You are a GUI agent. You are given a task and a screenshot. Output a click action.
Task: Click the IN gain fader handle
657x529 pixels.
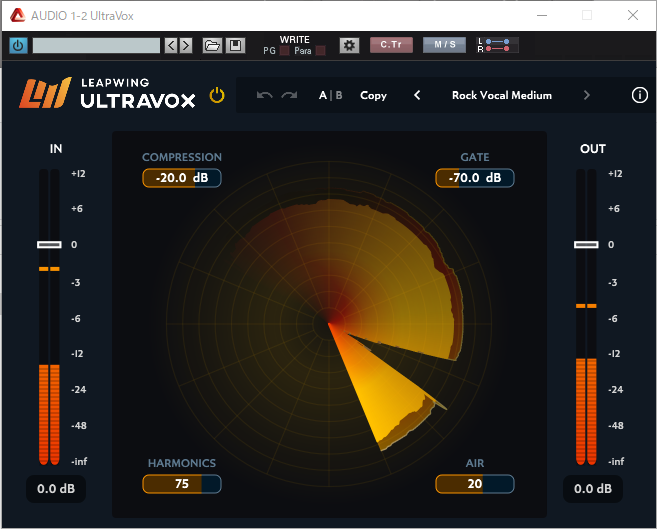coord(49,245)
